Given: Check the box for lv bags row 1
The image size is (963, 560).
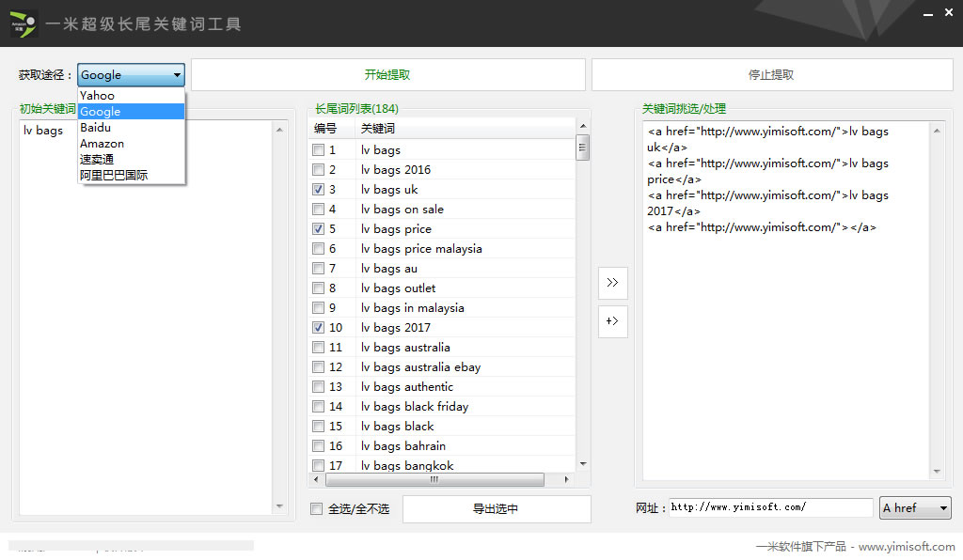Looking at the screenshot, I should [318, 149].
